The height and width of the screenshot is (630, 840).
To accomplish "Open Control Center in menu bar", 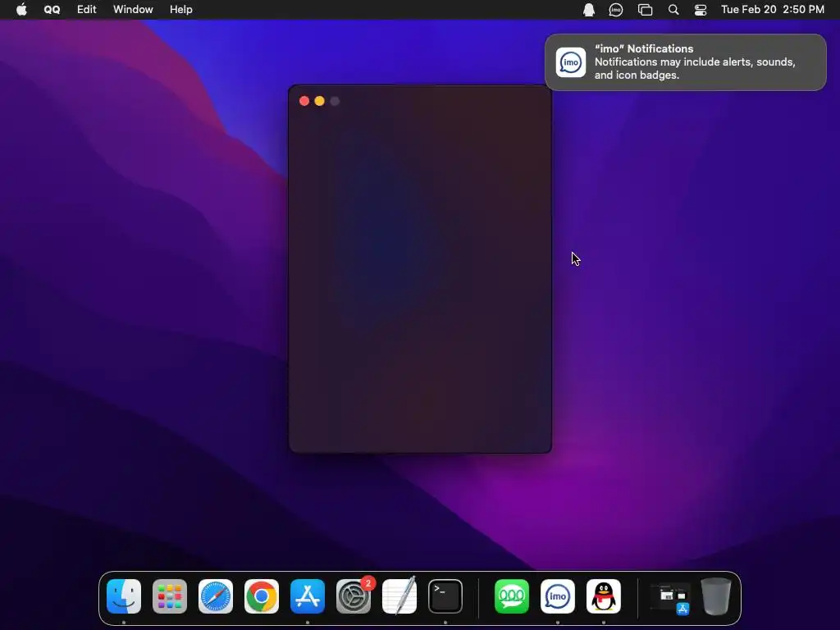I will click(701, 10).
